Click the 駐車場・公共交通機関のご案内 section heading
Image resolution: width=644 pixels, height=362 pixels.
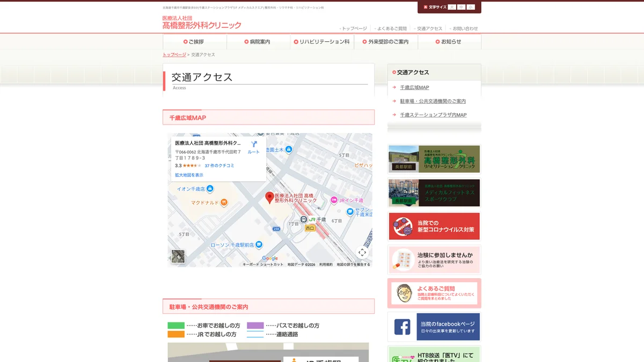268,307
